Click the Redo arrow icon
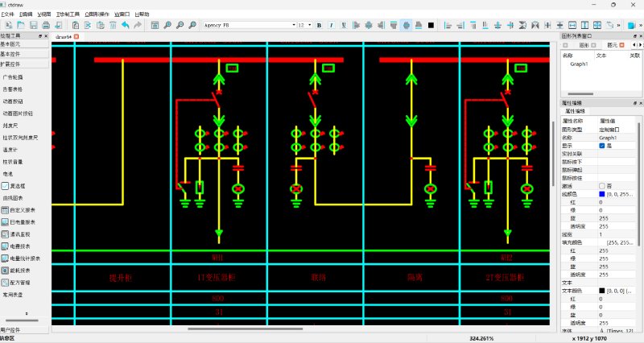Viewport: 644px width, 343px height. pyautogui.click(x=138, y=25)
